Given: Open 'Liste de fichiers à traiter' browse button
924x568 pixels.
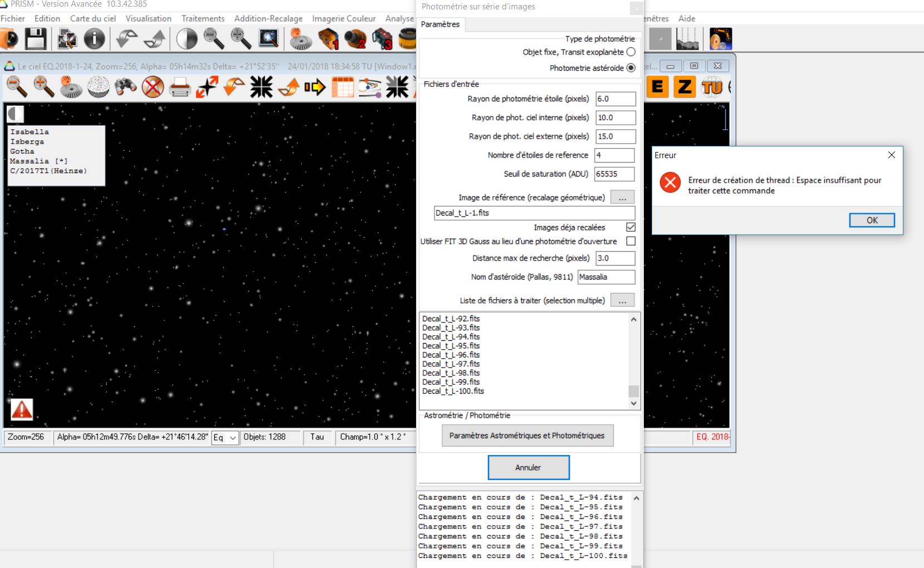Looking at the screenshot, I should (x=622, y=301).
